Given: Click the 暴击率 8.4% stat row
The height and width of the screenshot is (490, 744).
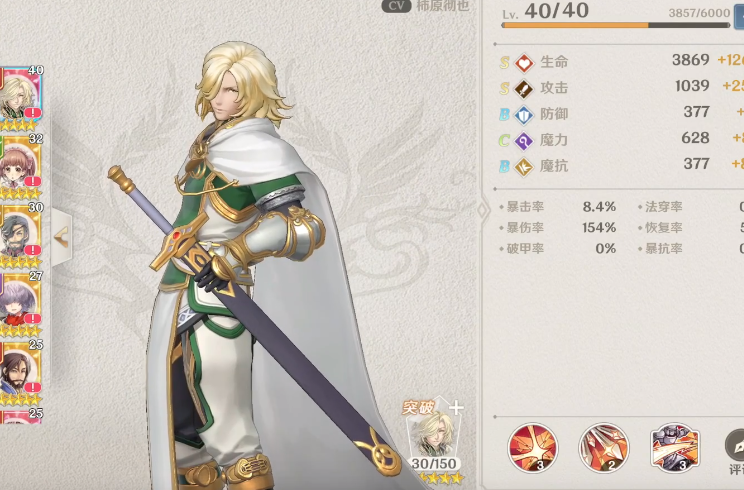Looking at the screenshot, I should pos(558,207).
